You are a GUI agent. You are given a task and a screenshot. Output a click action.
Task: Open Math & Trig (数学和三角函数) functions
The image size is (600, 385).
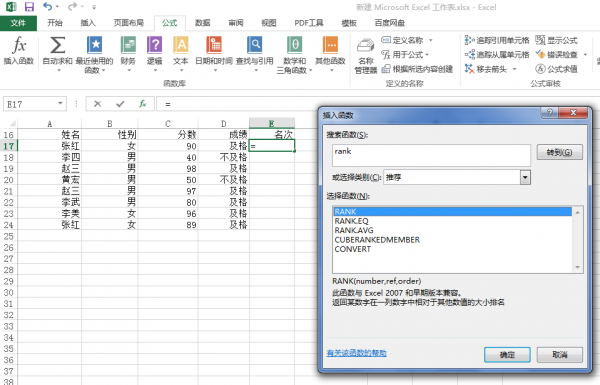tap(294, 54)
